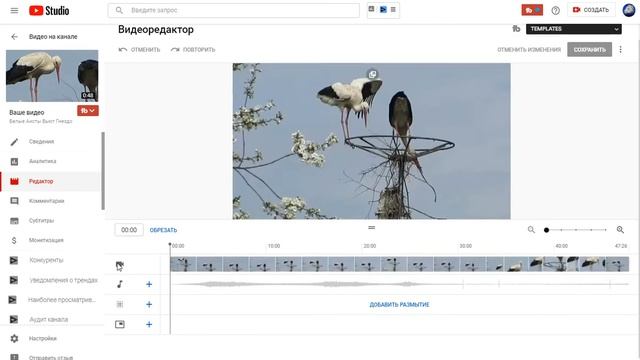
Task: Click the overlay icon atop video preview
Action: [372, 74]
